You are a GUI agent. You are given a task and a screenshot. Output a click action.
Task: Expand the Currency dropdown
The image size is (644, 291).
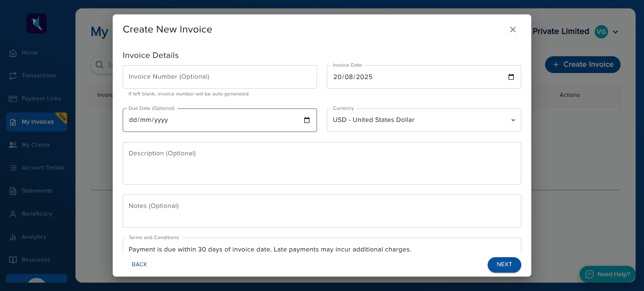pos(424,120)
